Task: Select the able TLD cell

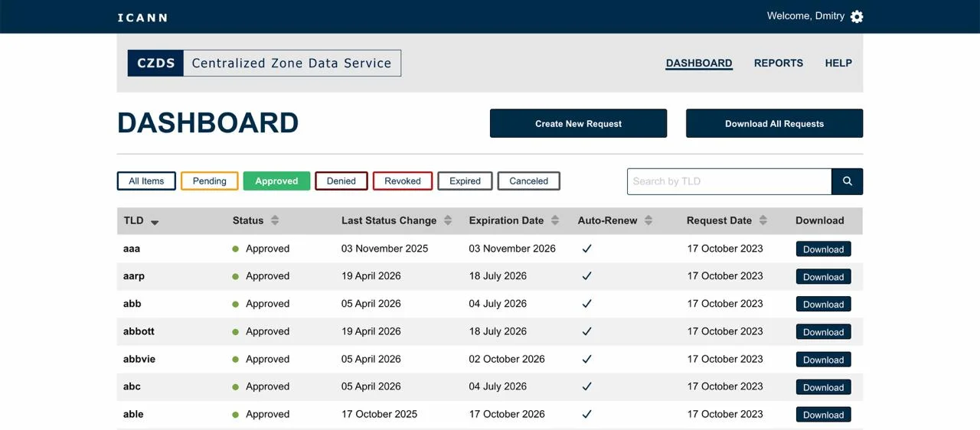Action: tap(133, 414)
